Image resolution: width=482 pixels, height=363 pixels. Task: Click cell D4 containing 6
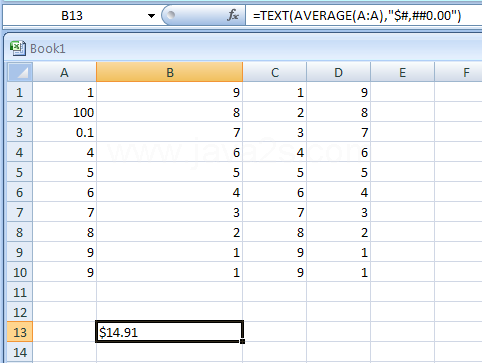click(x=338, y=152)
